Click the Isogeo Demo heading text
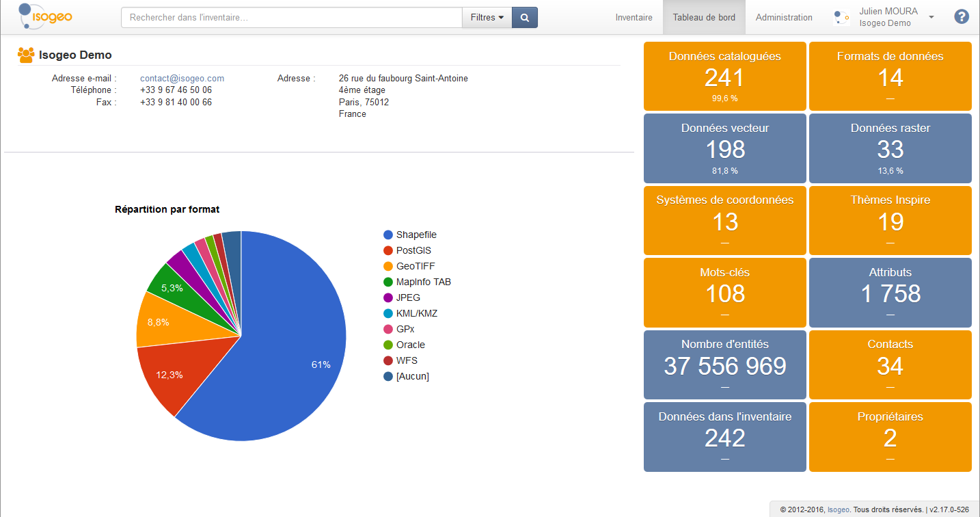 (75, 55)
